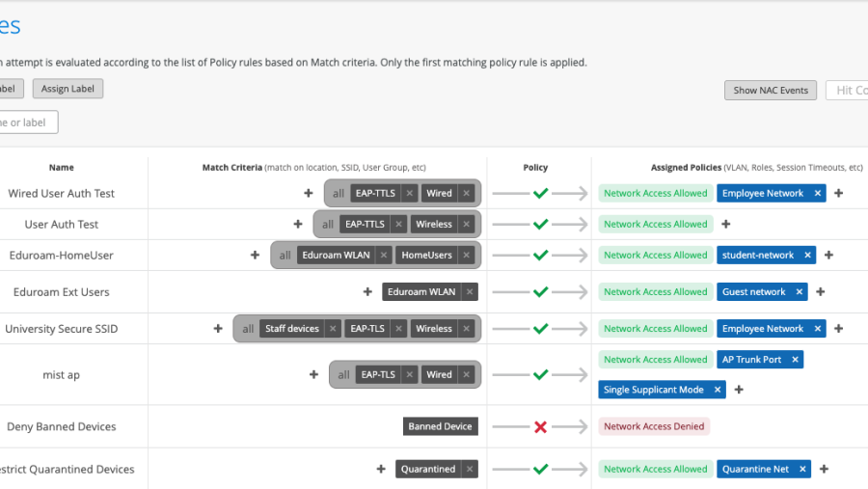The width and height of the screenshot is (868, 489).
Task: Open the University Secure SSID rule name
Action: point(61,328)
